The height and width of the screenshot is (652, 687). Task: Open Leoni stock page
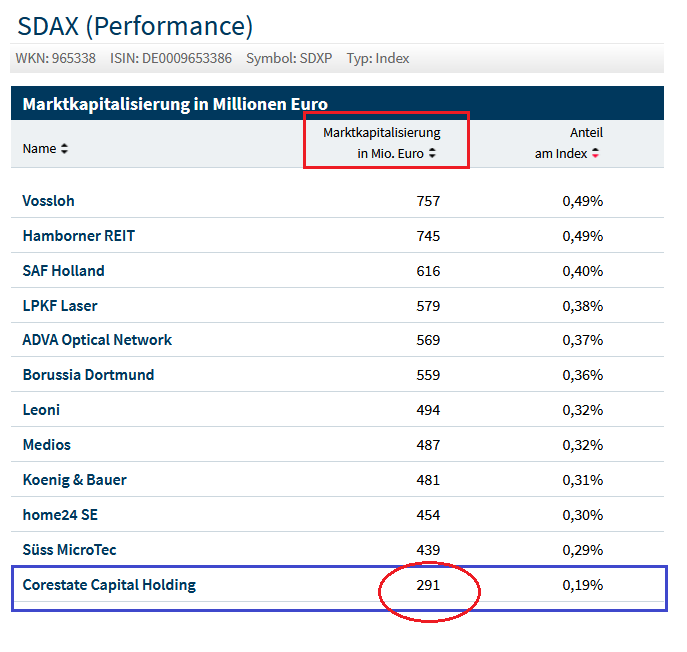42,410
